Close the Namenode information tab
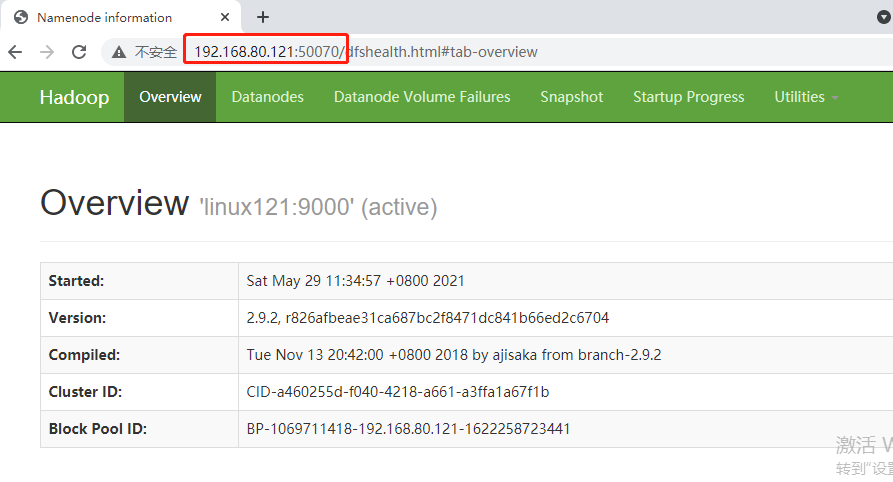The height and width of the screenshot is (482, 893). [225, 18]
